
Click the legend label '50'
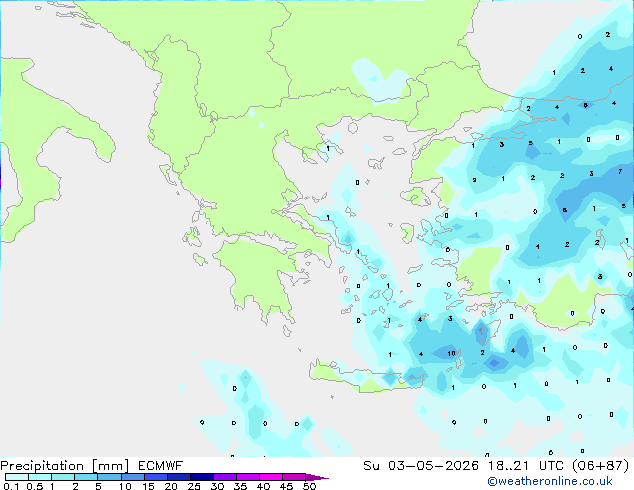(x=310, y=486)
